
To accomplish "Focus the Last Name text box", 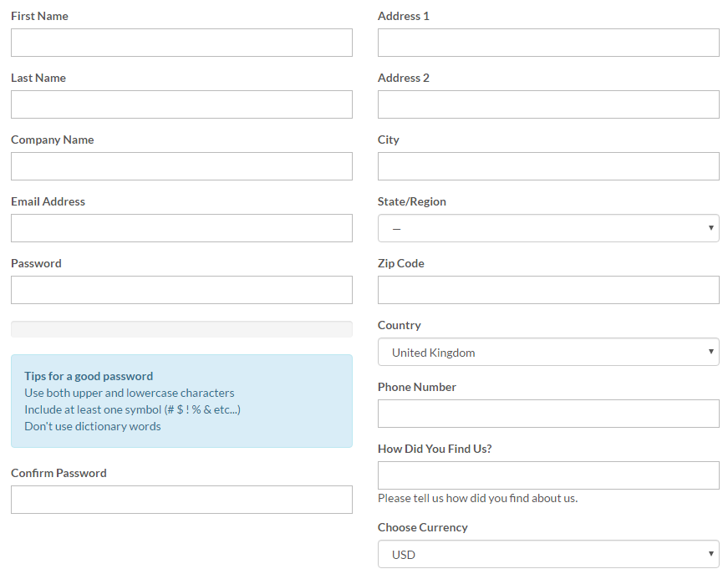I will [x=181, y=104].
